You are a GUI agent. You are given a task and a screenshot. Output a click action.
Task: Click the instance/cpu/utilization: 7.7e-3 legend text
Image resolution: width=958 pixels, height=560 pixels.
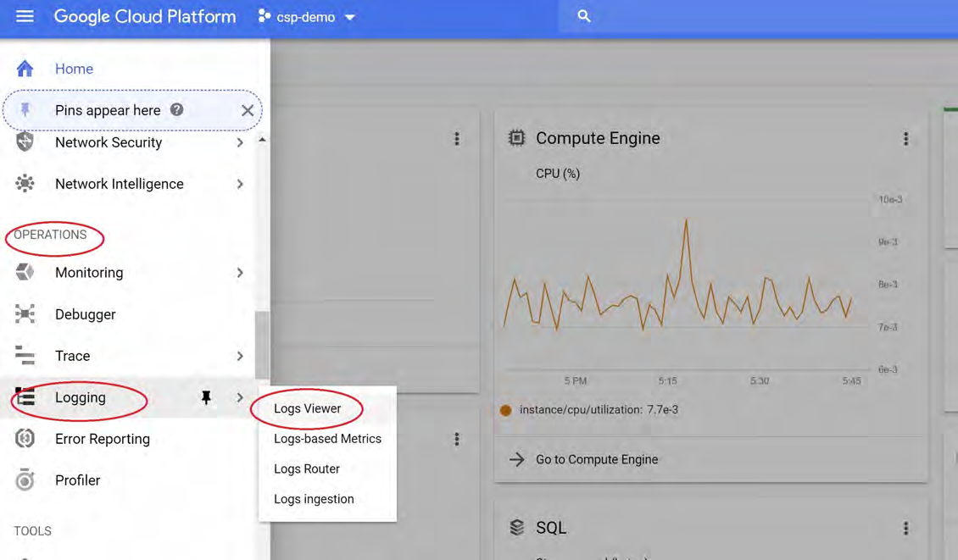tap(599, 410)
